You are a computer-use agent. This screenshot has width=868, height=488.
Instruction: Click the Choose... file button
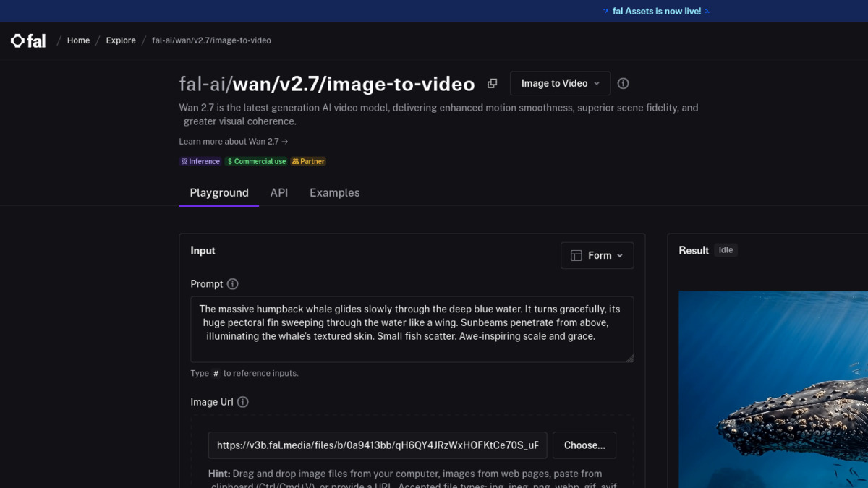pyautogui.click(x=584, y=445)
